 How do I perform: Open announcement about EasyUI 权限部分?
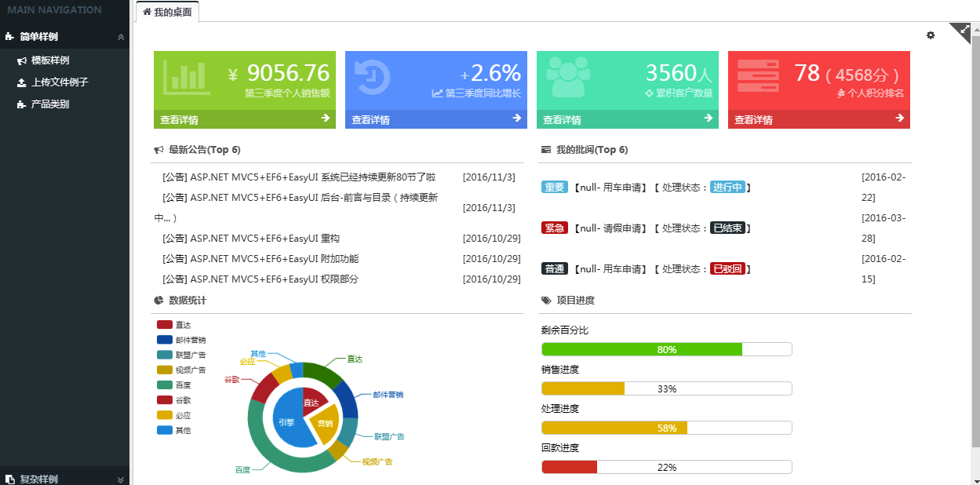(260, 279)
